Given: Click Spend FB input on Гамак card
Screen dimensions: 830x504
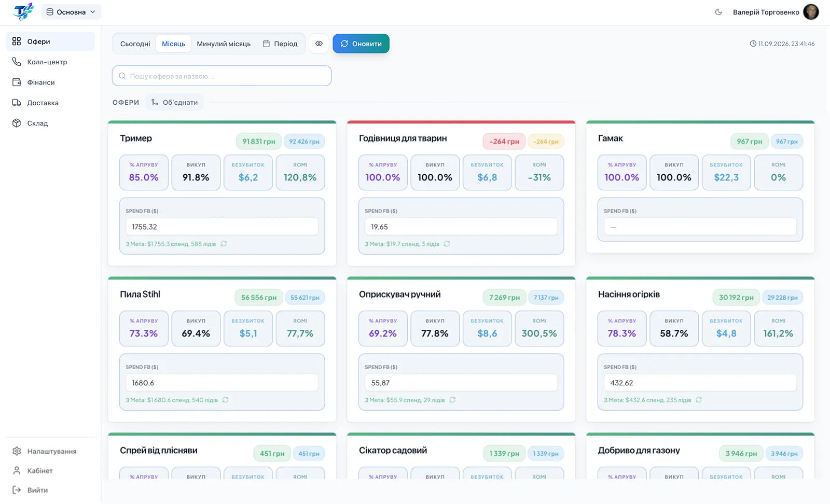Looking at the screenshot, I should click(x=700, y=227).
